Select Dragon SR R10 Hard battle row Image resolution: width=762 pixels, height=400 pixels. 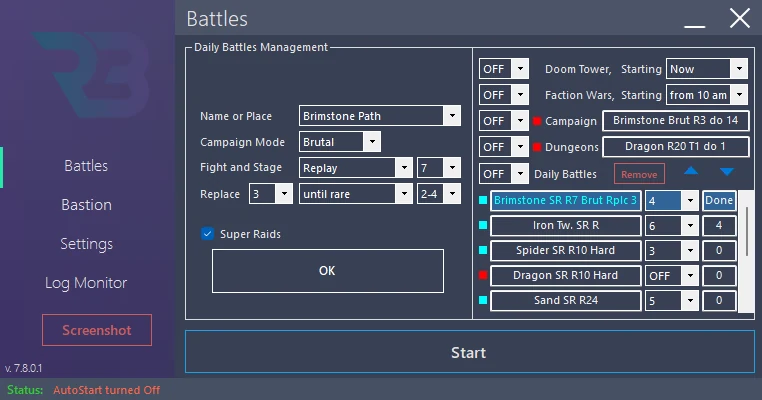click(565, 275)
